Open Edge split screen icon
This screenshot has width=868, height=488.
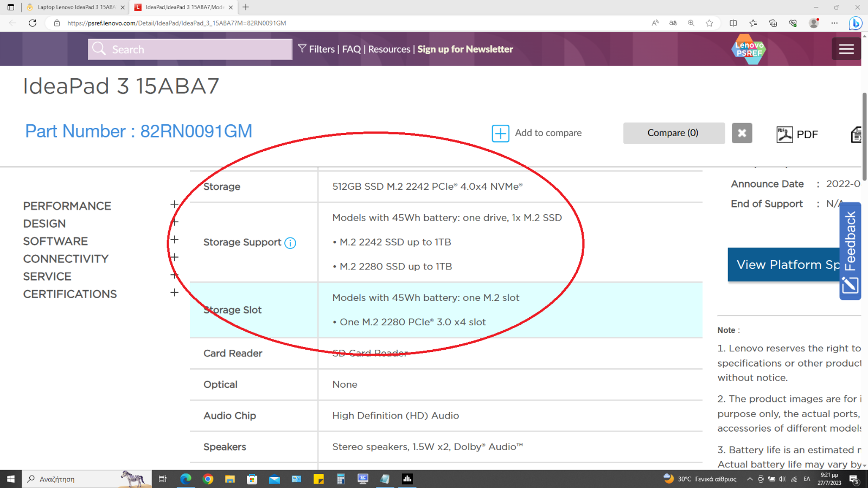[733, 23]
